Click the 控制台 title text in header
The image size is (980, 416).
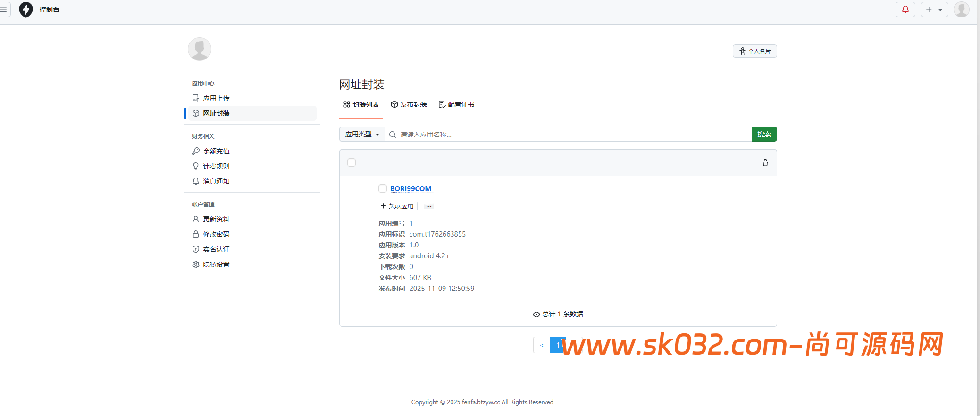(50, 9)
